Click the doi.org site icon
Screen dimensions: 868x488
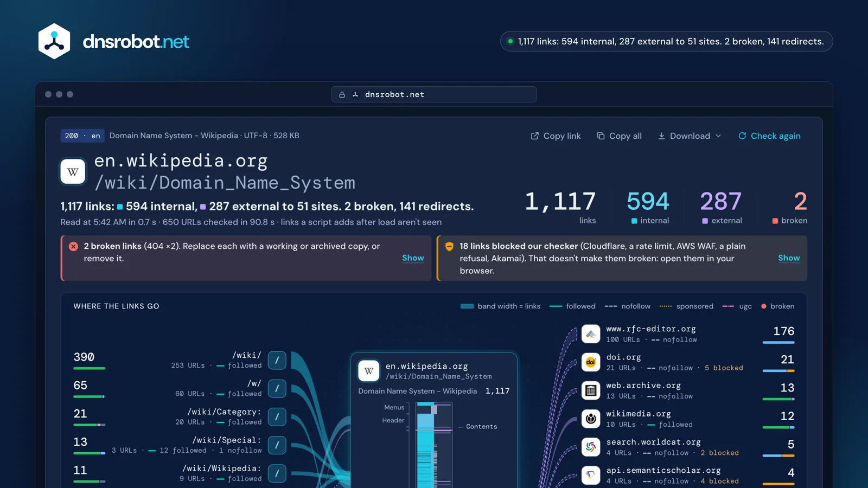591,362
